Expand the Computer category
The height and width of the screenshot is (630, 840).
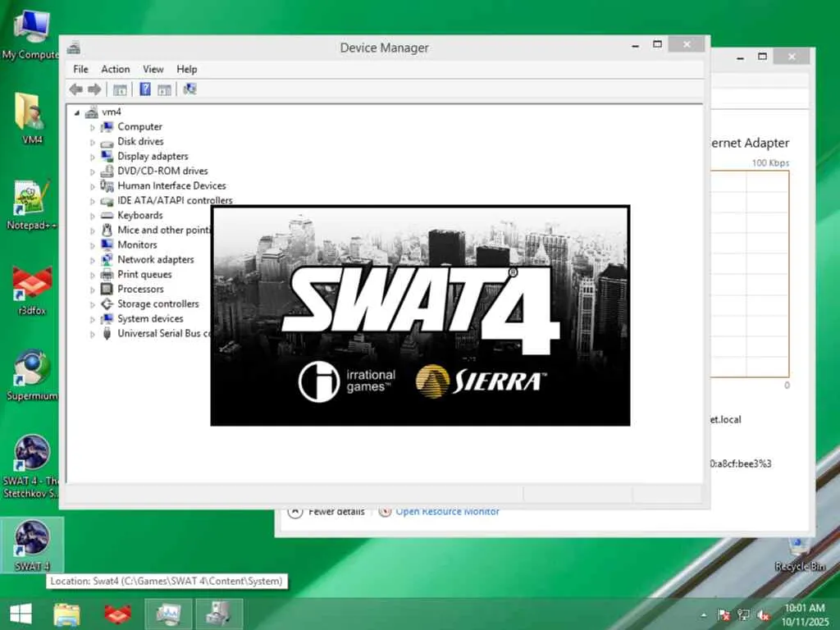pos(92,127)
